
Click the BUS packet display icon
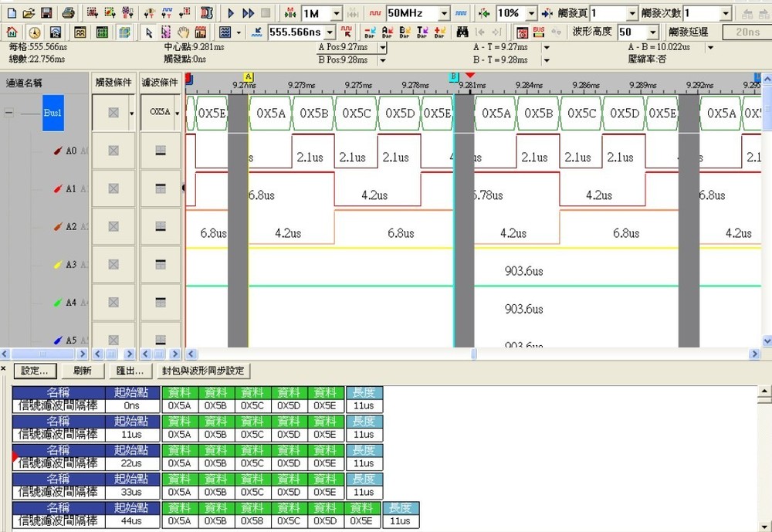(x=539, y=32)
